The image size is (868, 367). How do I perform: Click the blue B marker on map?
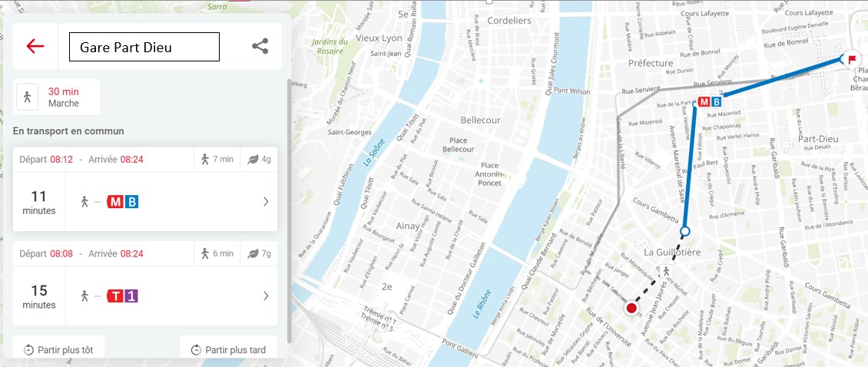tap(717, 102)
